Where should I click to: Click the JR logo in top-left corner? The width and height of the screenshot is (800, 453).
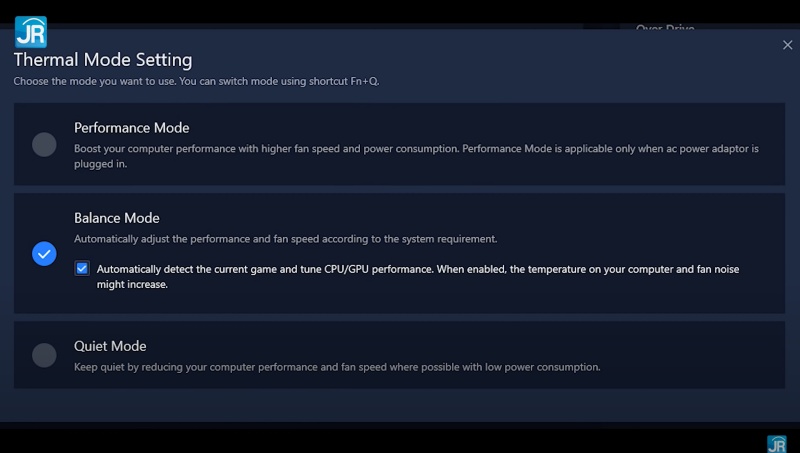31,32
